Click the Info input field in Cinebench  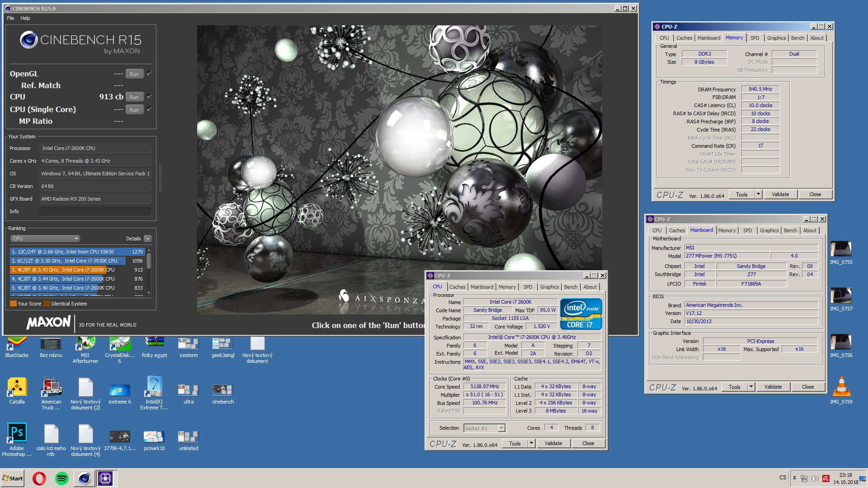point(95,211)
